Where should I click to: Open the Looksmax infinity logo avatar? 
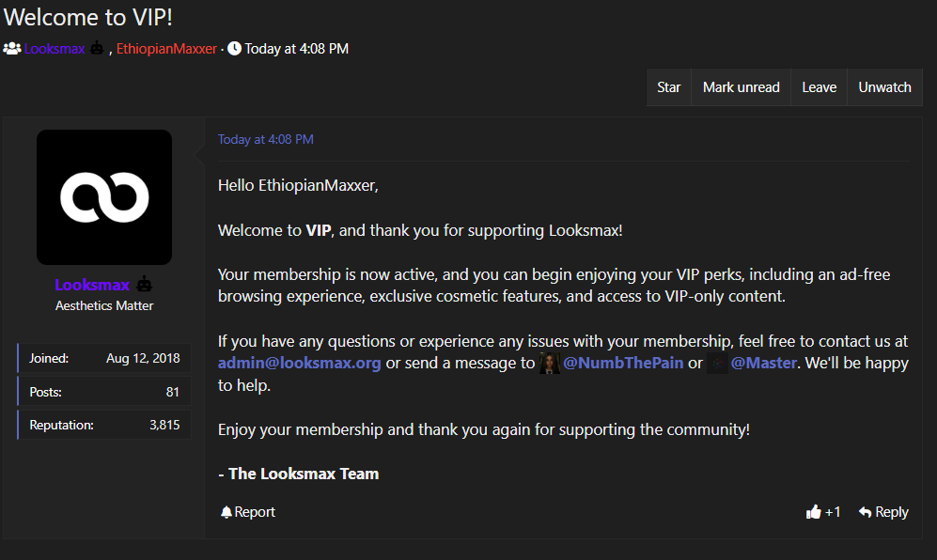point(104,197)
